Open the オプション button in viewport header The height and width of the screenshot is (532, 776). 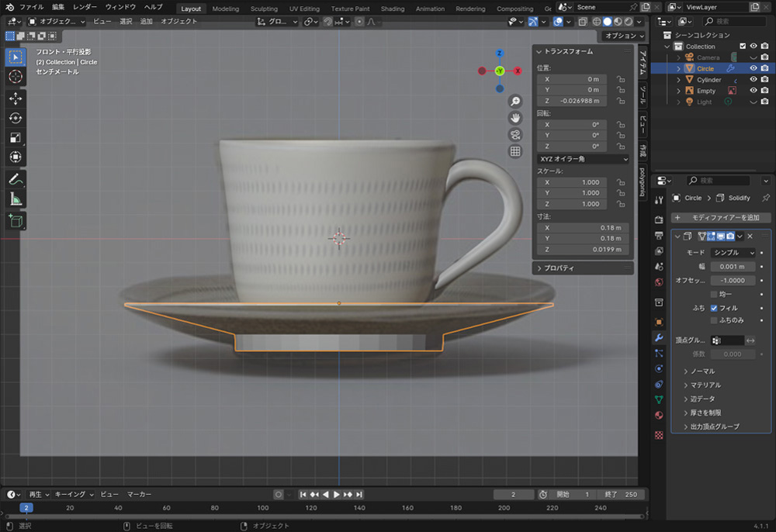pyautogui.click(x=623, y=36)
